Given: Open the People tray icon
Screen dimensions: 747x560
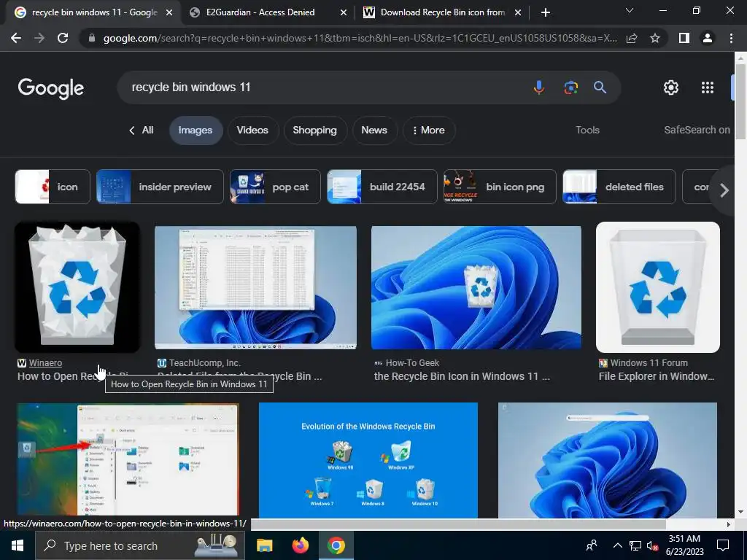Looking at the screenshot, I should click(592, 545).
